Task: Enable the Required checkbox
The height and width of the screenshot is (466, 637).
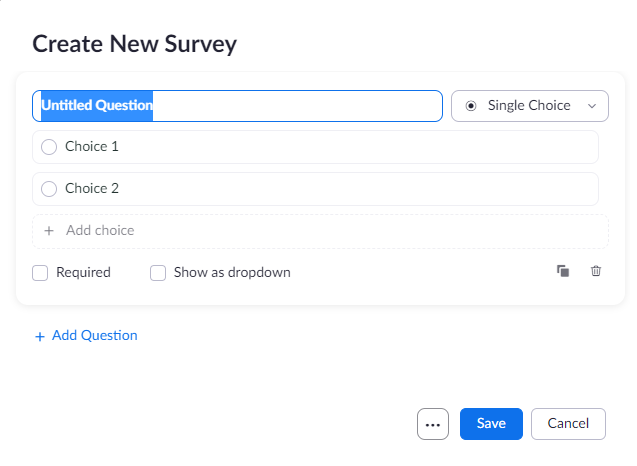Action: (x=40, y=273)
